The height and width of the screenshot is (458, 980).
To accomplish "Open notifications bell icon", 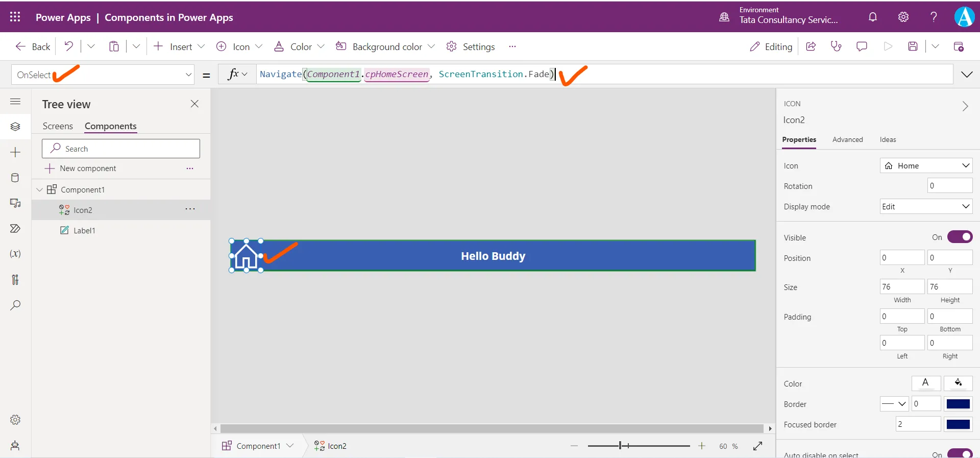I will click(873, 17).
